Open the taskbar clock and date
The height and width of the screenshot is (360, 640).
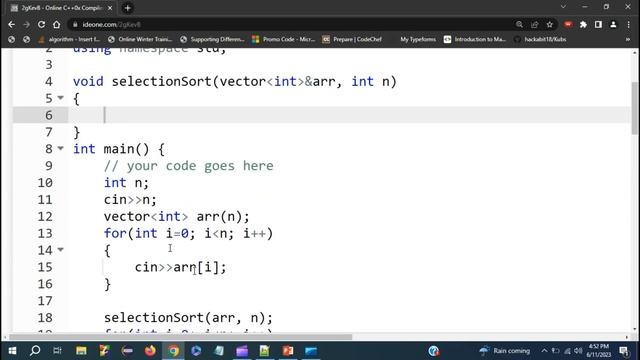click(x=598, y=351)
